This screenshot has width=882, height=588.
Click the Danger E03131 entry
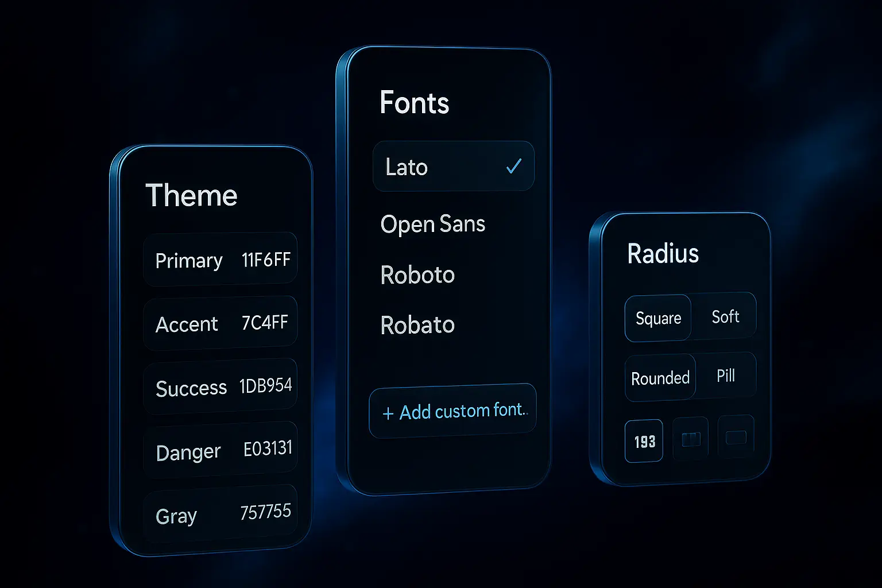click(x=221, y=451)
